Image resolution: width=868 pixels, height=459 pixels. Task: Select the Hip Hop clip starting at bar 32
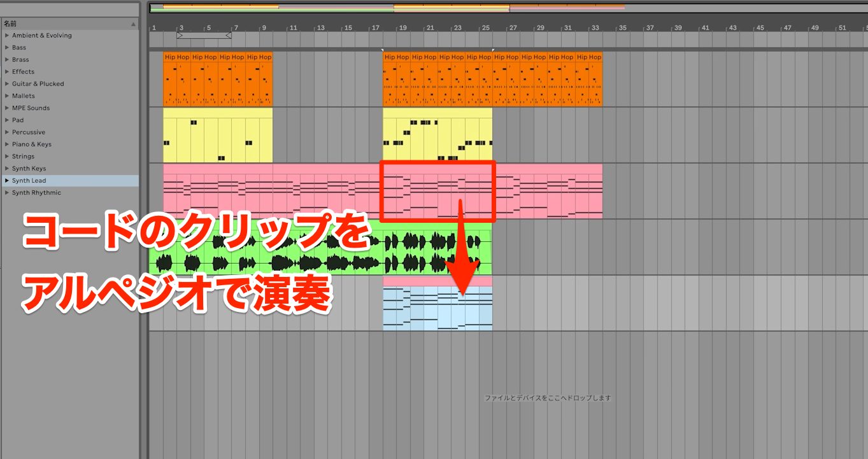(588, 79)
